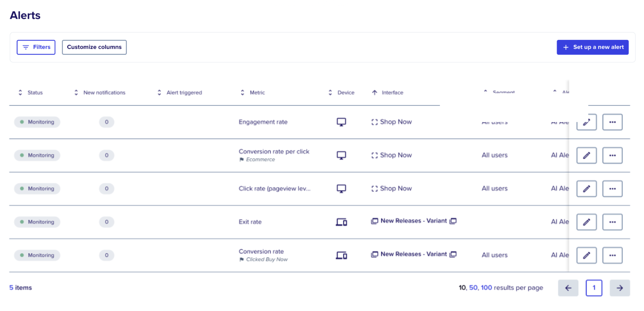Open the Filters panel
The width and height of the screenshot is (644, 311).
[36, 47]
